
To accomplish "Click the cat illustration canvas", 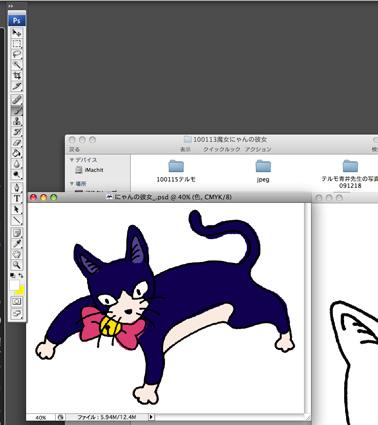I will pyautogui.click(x=165, y=308).
